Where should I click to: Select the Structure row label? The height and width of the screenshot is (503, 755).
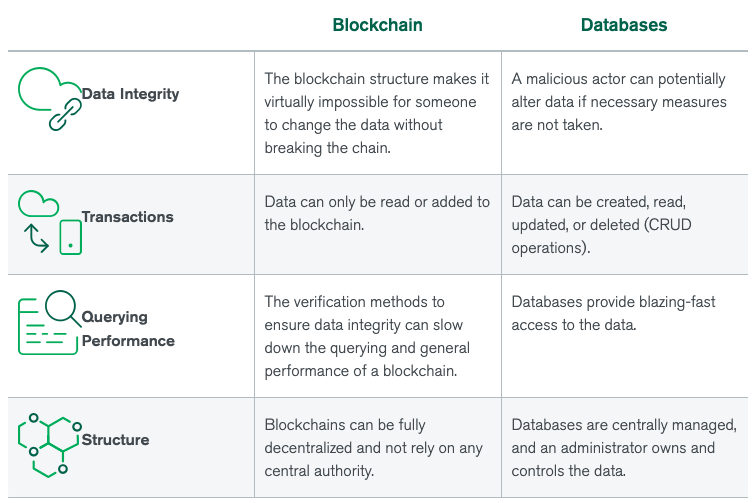pos(116,439)
